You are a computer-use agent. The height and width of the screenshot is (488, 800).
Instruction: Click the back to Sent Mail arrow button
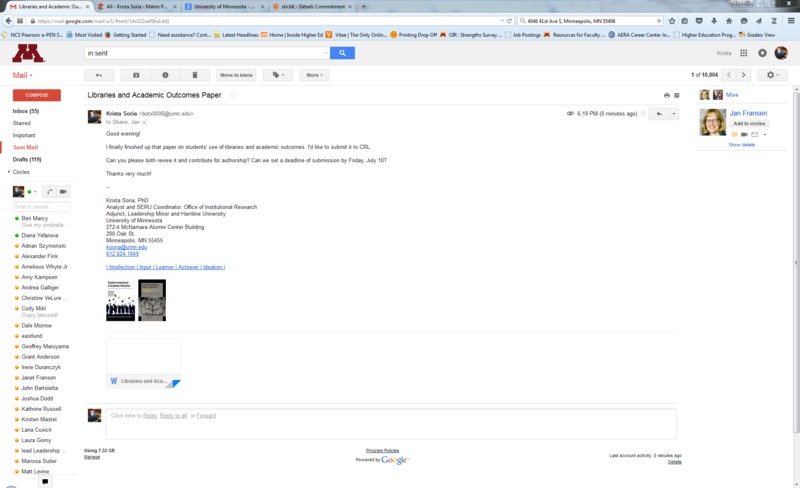[x=98, y=75]
